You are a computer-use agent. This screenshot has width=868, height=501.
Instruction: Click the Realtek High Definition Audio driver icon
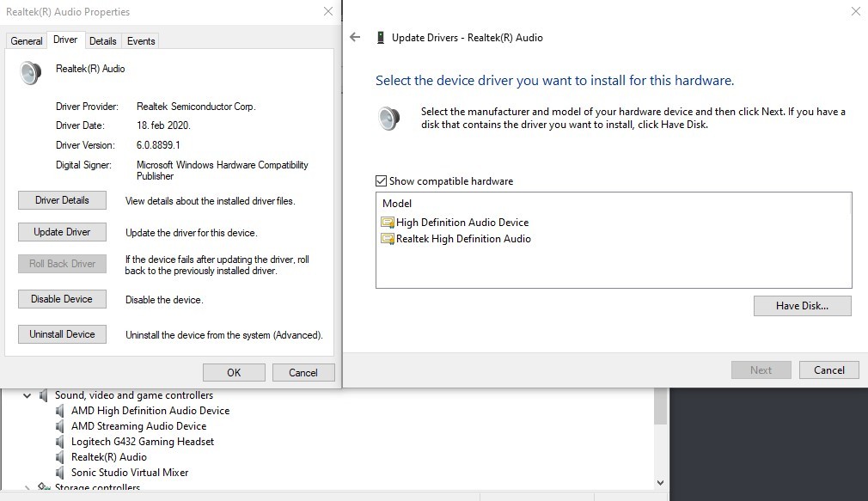pos(388,239)
